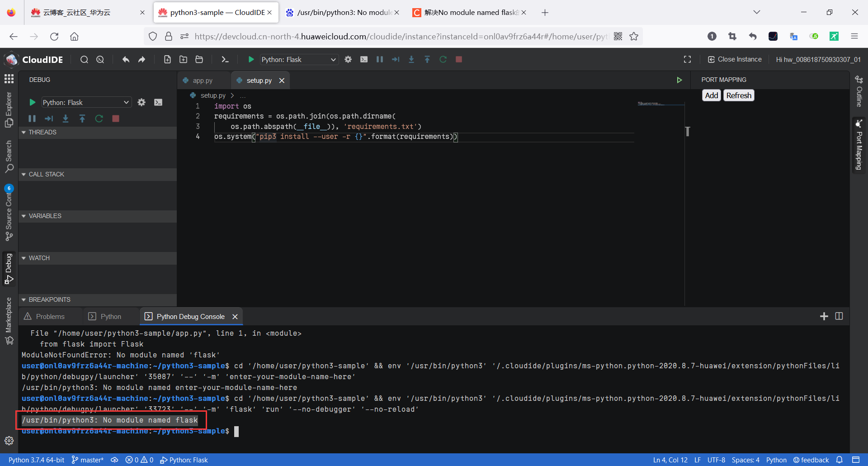Toggle the Explorer side panel
This screenshot has width=868, height=466.
(x=9, y=110)
